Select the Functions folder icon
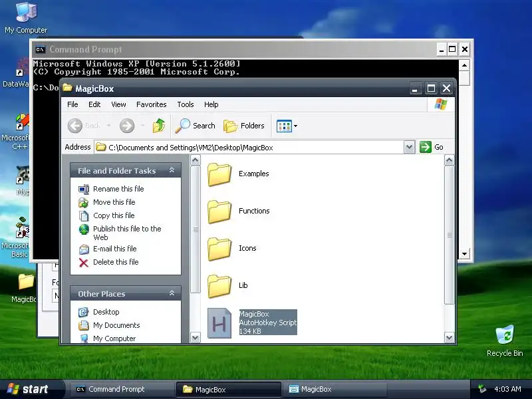This screenshot has height=399, width=532. click(x=219, y=211)
